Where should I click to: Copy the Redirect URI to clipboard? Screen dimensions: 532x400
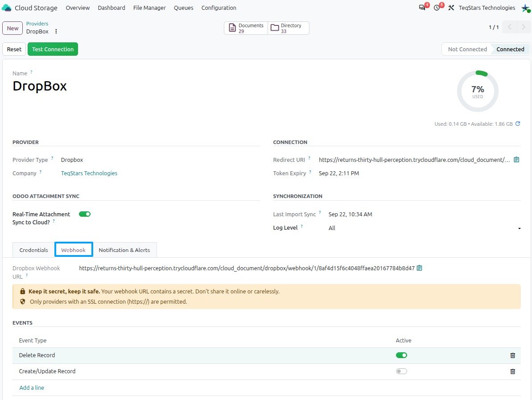tap(516, 160)
